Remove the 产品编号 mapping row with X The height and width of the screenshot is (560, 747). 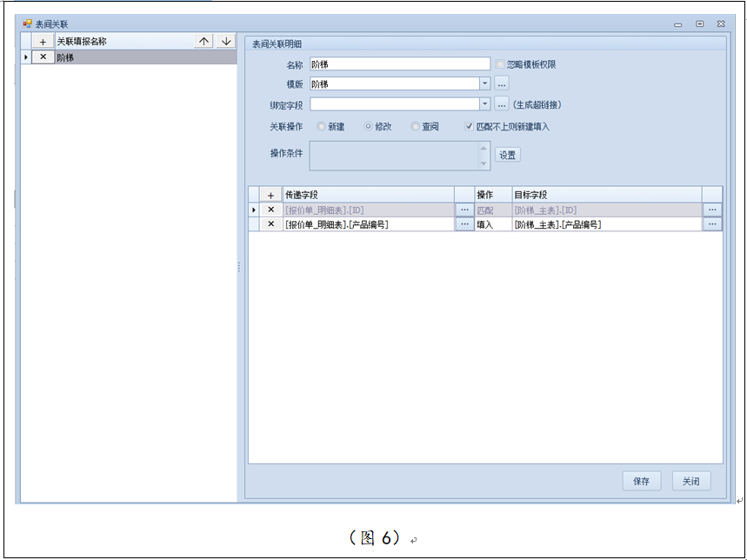point(270,224)
